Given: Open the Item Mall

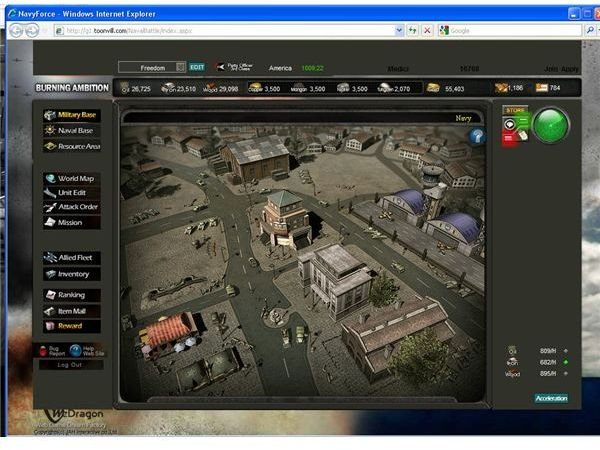Looking at the screenshot, I should pos(72,311).
